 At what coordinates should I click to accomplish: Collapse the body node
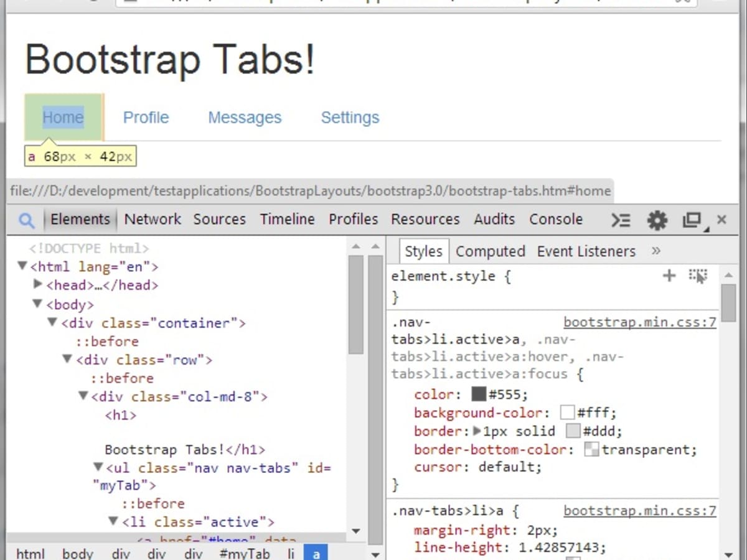point(37,304)
